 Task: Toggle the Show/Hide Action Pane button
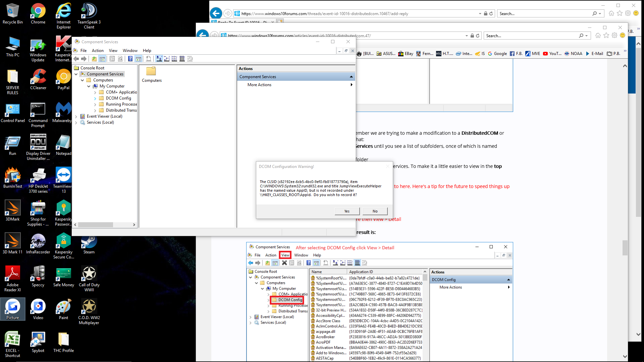(138, 59)
